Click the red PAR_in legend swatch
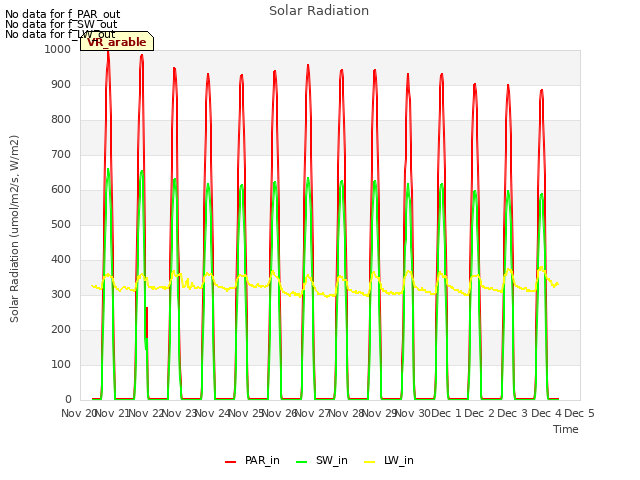640x480 pixels. (231, 462)
